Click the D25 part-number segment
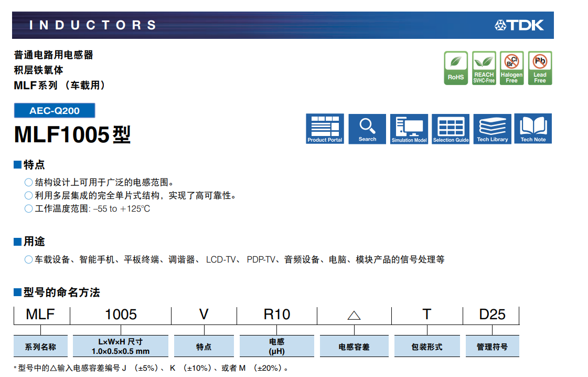The image size is (588, 377). click(x=492, y=315)
